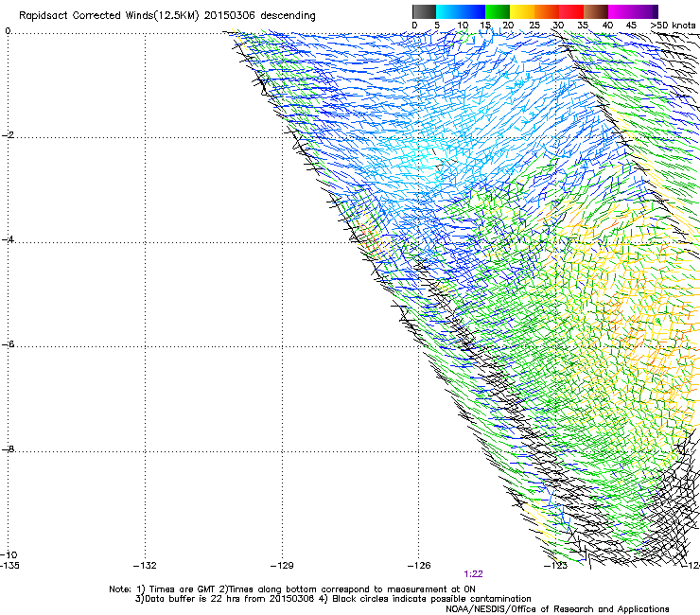Screen dimensions: 700x615
Task: Click the longitude label '-132'
Action: (x=145, y=566)
